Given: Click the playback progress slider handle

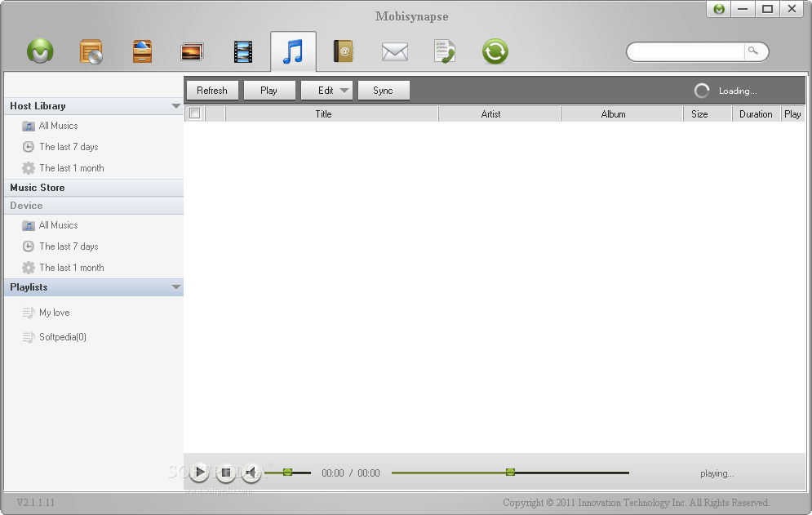Looking at the screenshot, I should pos(511,472).
